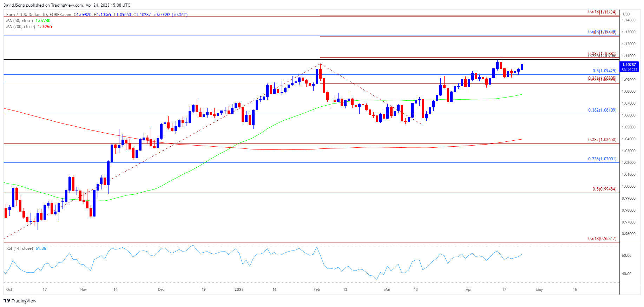Image resolution: width=644 pixels, height=307 pixels.
Task: Click the 2023 year label on the time axis
Action: click(239, 289)
